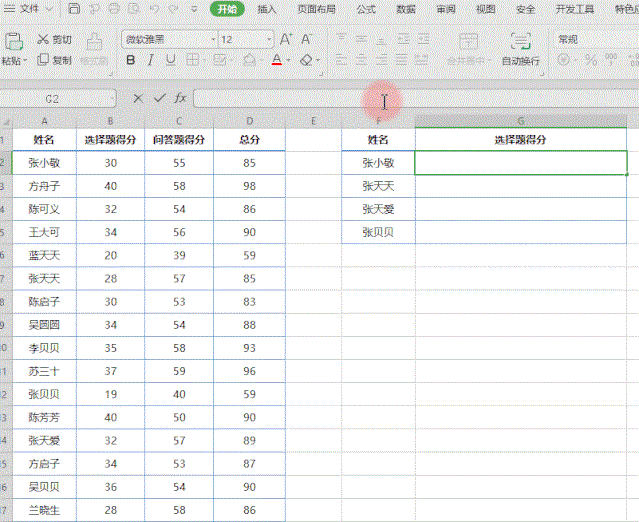This screenshot has height=522, width=639.
Task: Toggle Italic formatting
Action: point(150,60)
